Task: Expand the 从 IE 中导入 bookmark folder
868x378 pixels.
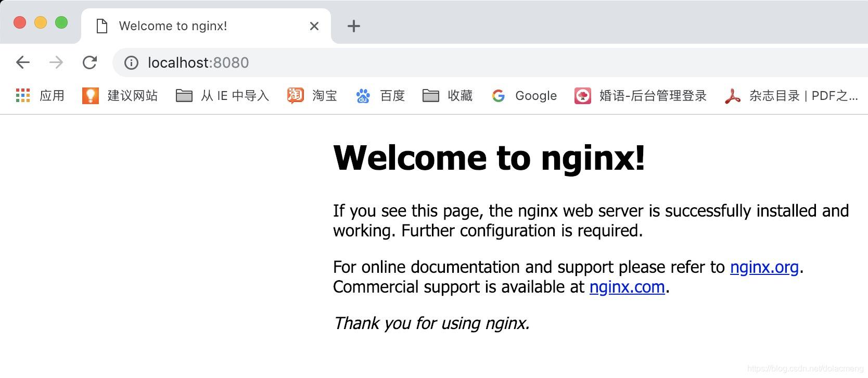Action: [222, 96]
